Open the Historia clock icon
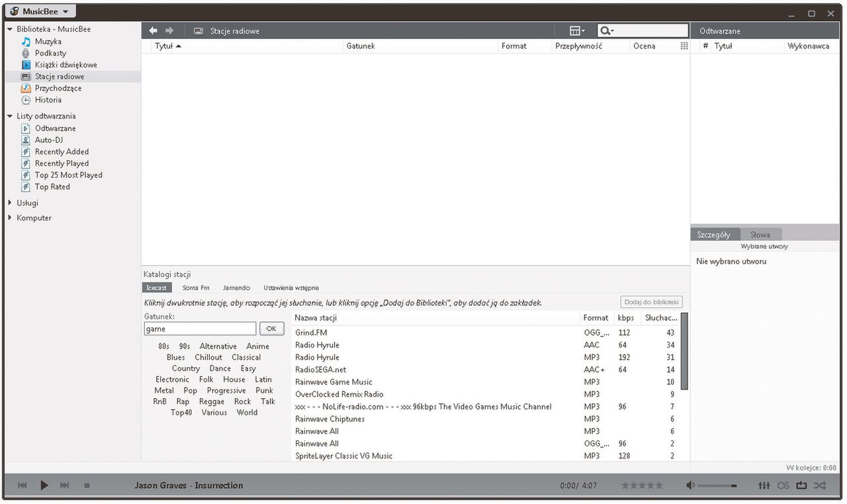Viewport: 847px width, 504px height. [x=26, y=100]
